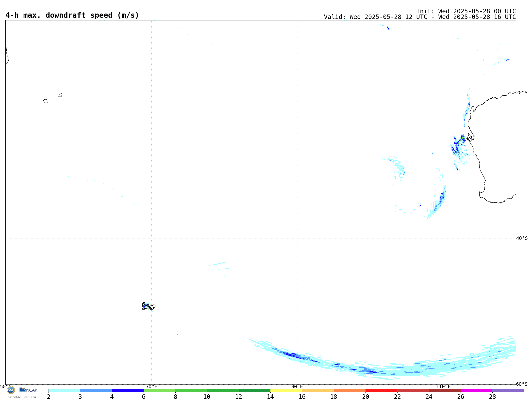Screen dimensions: 532x400
Task: Click the Kerguelen Islands outline near 70°E
Action: [149, 306]
